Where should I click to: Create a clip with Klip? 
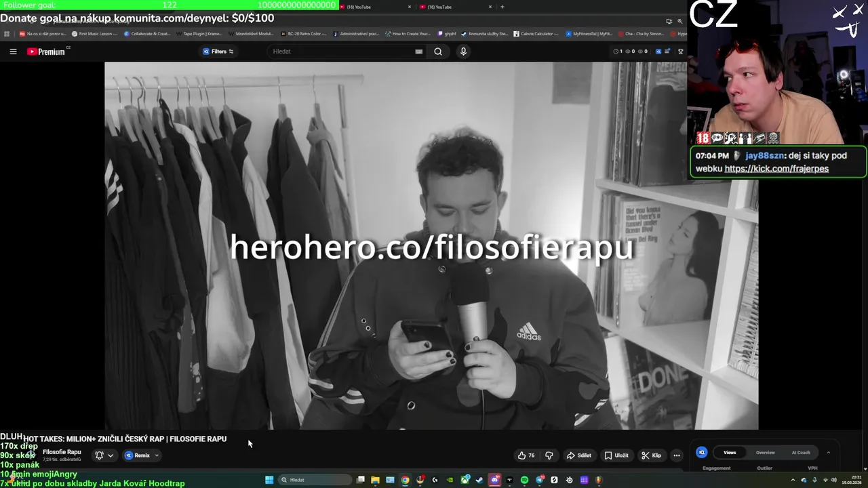click(x=651, y=455)
